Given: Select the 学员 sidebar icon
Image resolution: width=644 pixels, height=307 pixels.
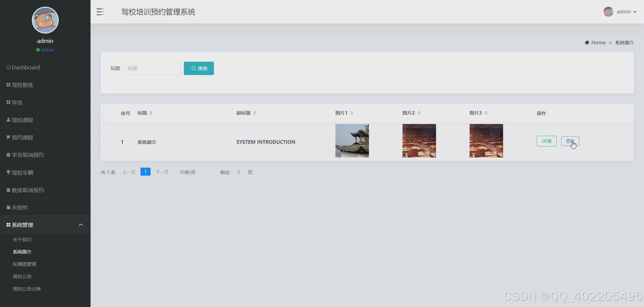Looking at the screenshot, I should coord(8,102).
